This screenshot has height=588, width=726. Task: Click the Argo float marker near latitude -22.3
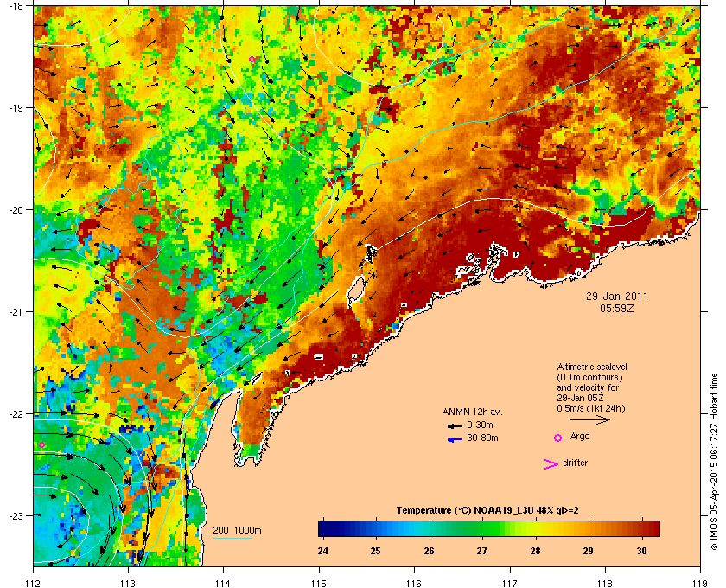point(41,444)
